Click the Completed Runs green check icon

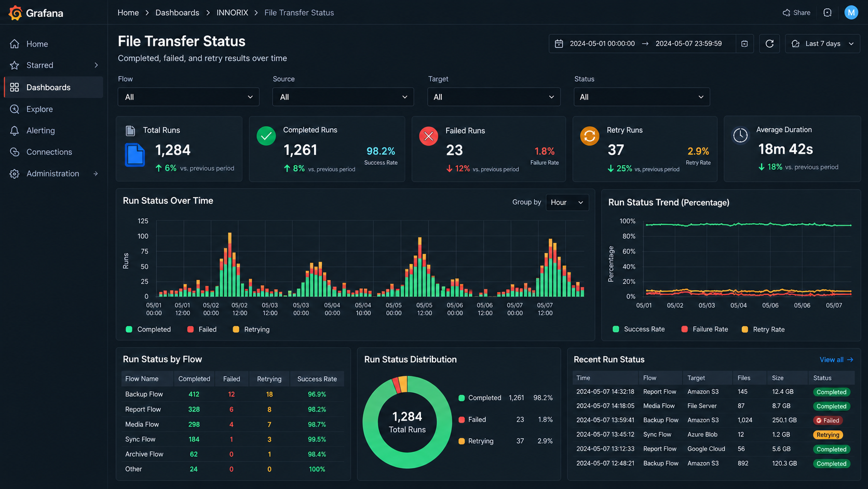266,136
